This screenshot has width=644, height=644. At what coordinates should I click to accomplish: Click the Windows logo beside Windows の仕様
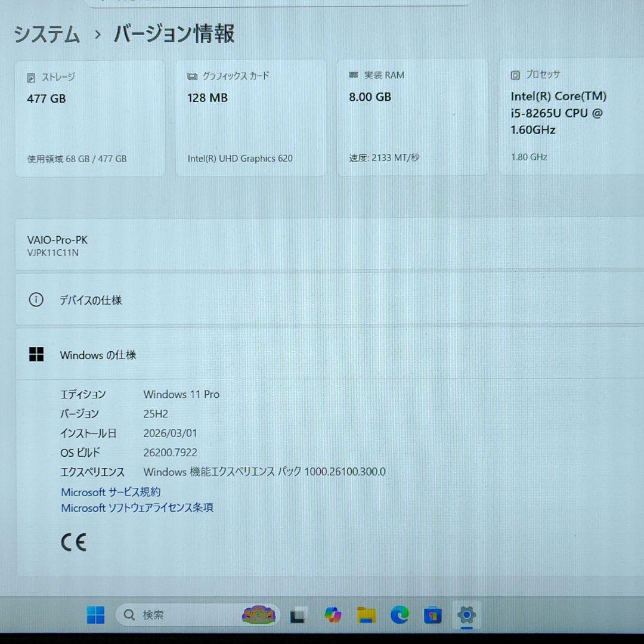(x=36, y=354)
